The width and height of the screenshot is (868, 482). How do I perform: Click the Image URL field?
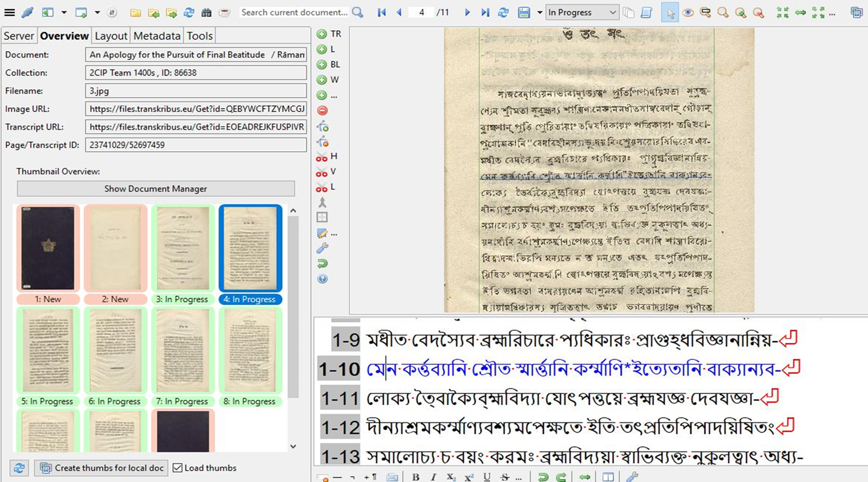[196, 109]
